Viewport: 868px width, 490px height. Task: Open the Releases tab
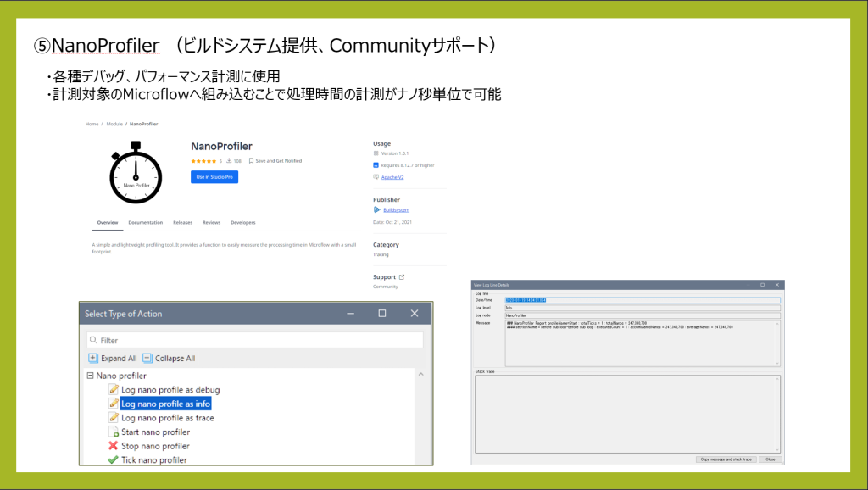(182, 222)
